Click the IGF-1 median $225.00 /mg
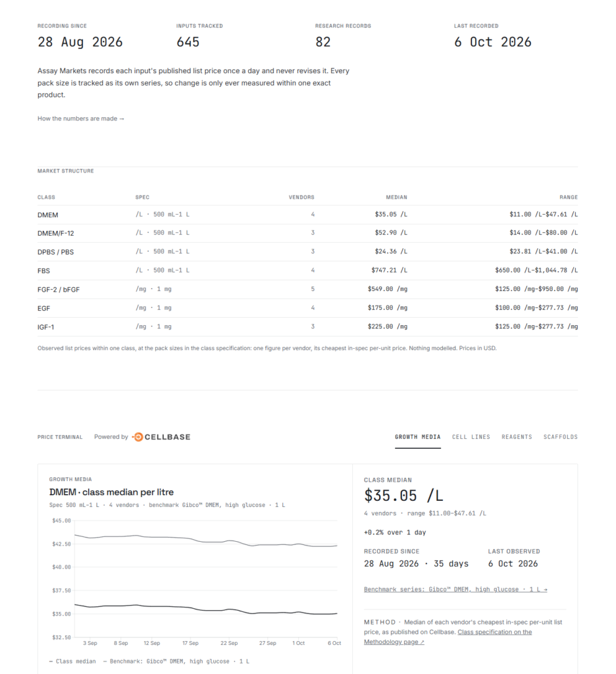616x674 pixels. coord(388,326)
